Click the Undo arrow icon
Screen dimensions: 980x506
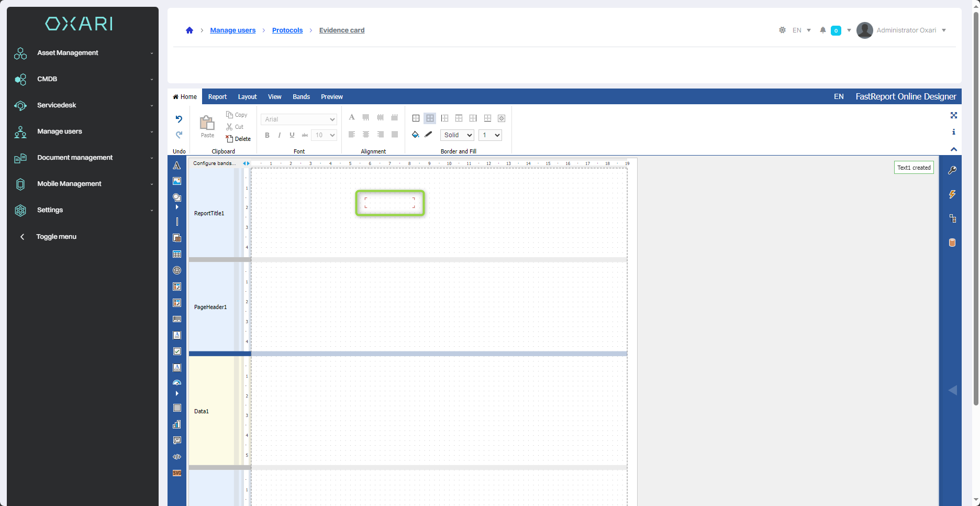(179, 119)
